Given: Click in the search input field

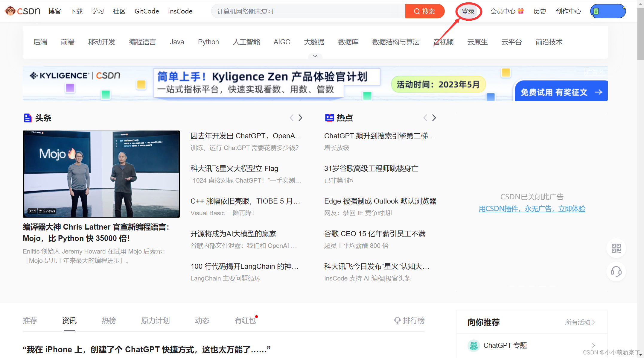Looking at the screenshot, I should pyautogui.click(x=308, y=11).
